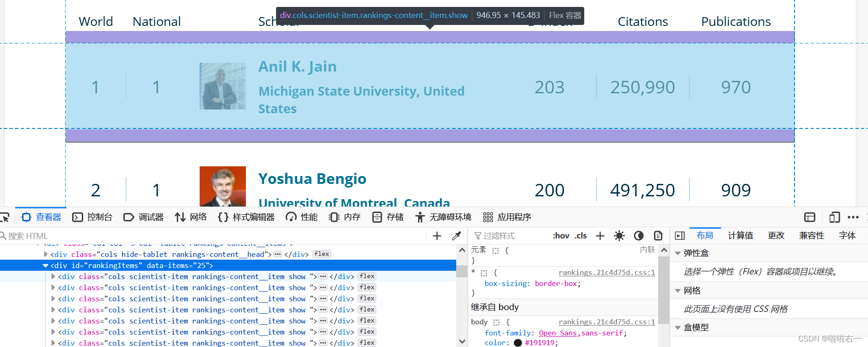Click the plus icon to create new node
Viewport: 868px width, 347px height.
tap(437, 236)
